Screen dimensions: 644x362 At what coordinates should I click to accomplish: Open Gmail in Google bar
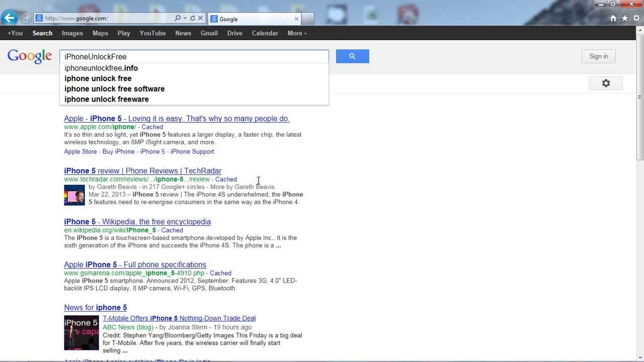[209, 33]
